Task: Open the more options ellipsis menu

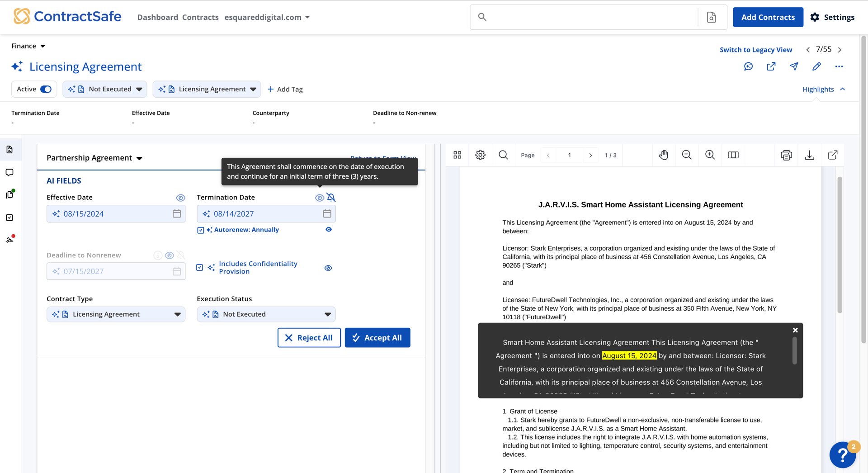Action: click(839, 66)
